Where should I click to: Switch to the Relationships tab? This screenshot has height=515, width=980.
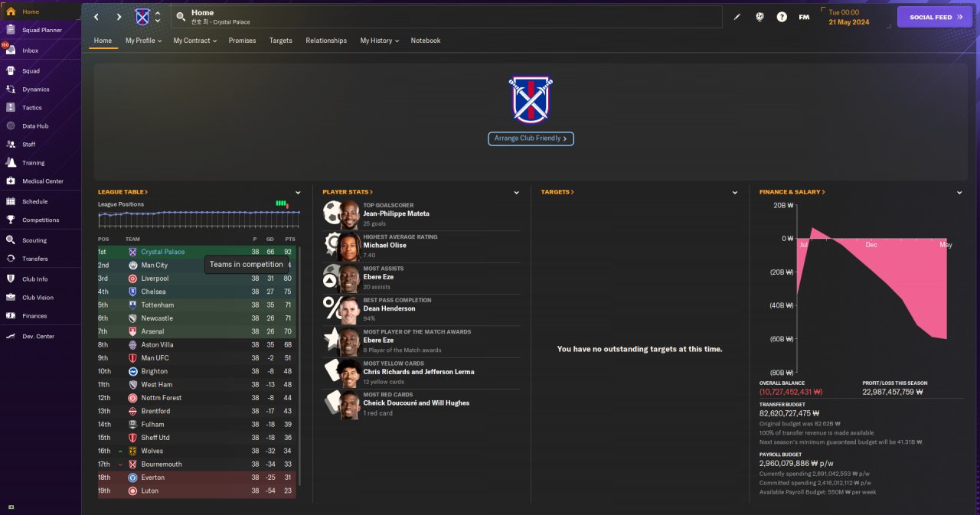[x=326, y=41]
